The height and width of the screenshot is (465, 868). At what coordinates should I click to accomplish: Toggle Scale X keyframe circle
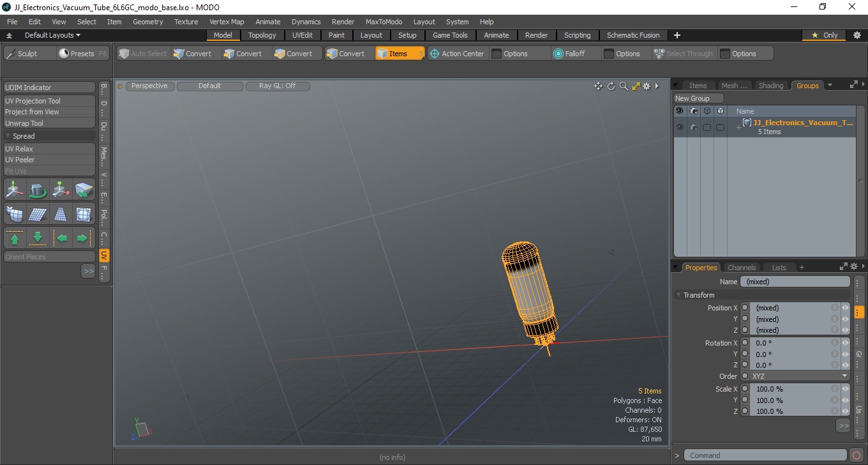click(x=745, y=389)
